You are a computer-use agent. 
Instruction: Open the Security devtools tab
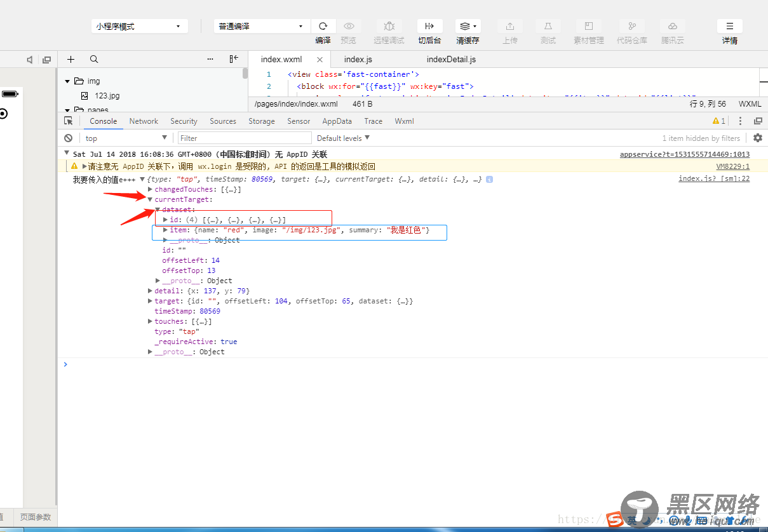pos(184,121)
